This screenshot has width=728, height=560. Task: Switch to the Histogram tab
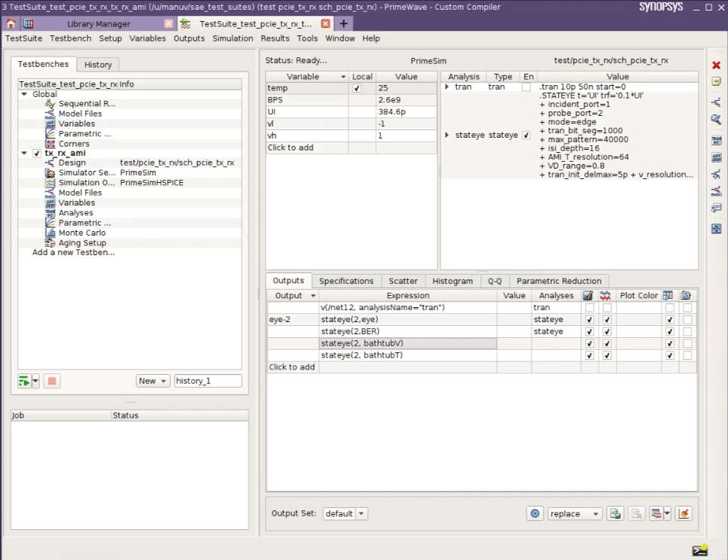(452, 281)
